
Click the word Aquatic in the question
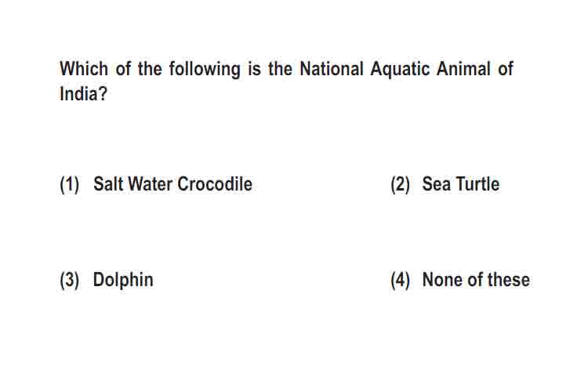point(400,69)
